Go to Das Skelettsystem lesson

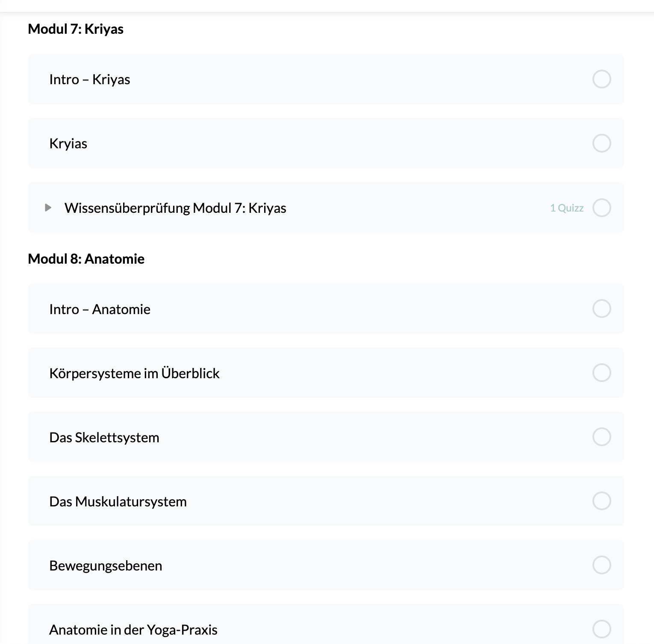point(104,438)
